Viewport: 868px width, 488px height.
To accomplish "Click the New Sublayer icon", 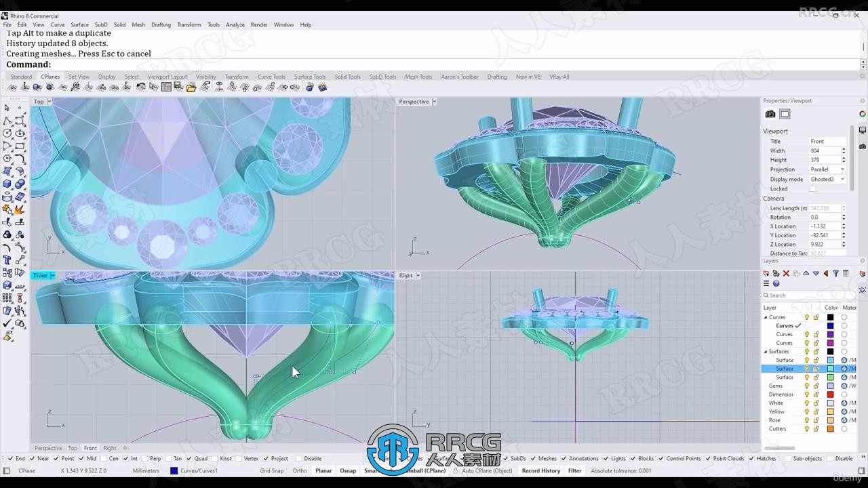I will [x=776, y=273].
